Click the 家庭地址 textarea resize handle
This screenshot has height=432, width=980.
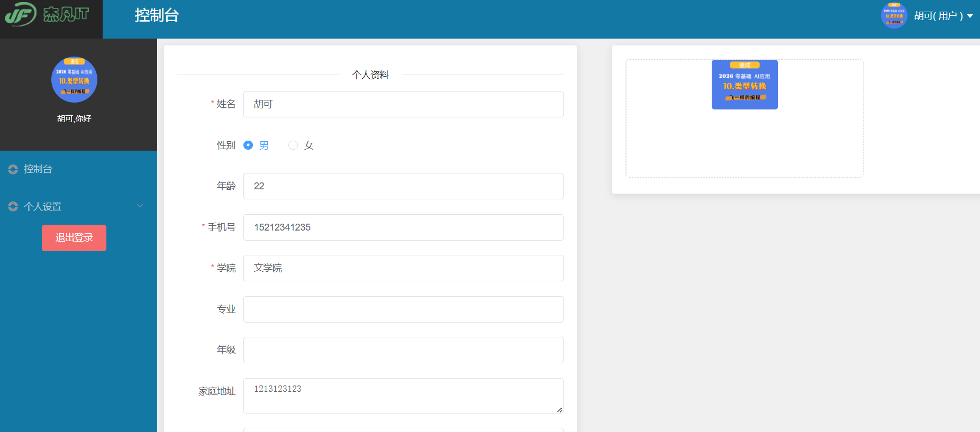tap(559, 410)
